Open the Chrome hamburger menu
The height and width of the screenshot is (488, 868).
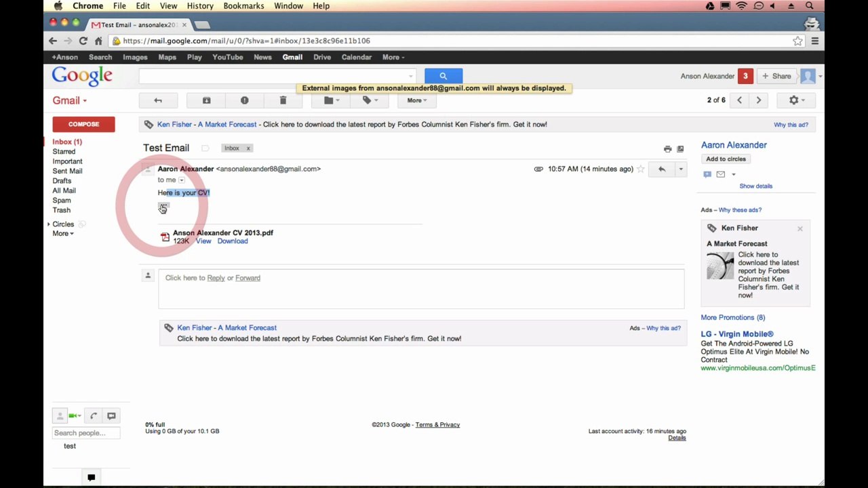[815, 41]
